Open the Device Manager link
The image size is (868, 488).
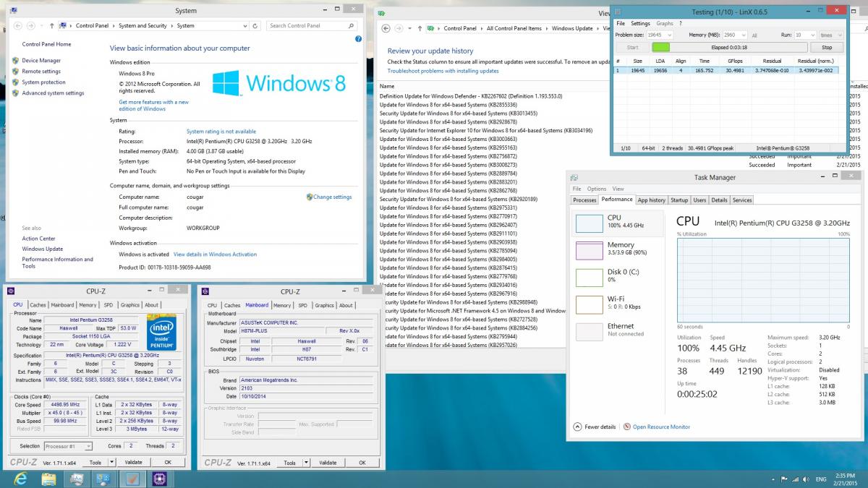tap(41, 61)
